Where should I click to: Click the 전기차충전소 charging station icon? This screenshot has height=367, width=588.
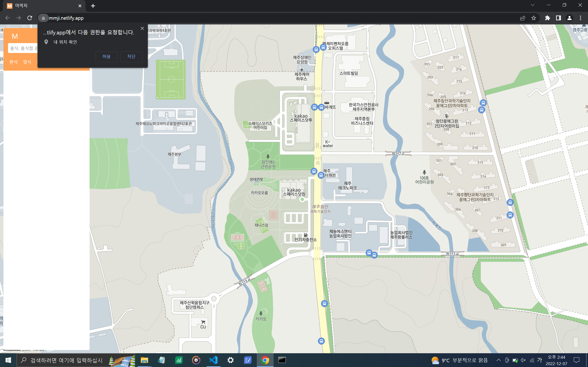306,235
